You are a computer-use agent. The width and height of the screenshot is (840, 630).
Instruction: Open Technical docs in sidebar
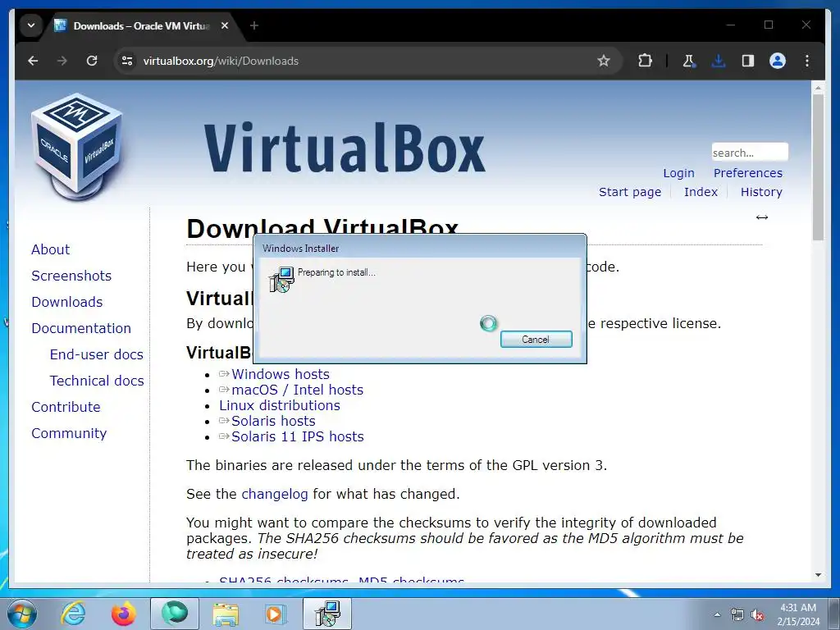pyautogui.click(x=97, y=381)
